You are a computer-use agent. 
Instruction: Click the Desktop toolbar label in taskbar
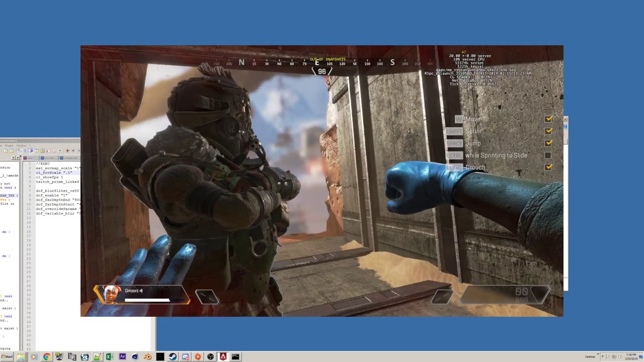tap(590, 357)
